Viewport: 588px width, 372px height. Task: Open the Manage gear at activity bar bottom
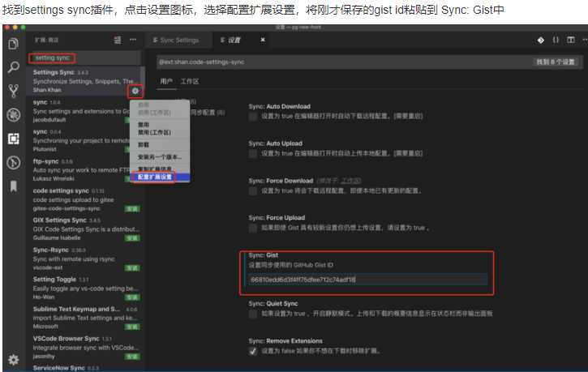point(14,360)
